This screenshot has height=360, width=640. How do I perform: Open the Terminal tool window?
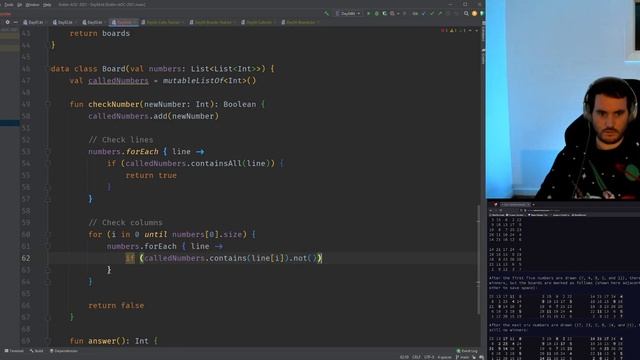pos(14,351)
